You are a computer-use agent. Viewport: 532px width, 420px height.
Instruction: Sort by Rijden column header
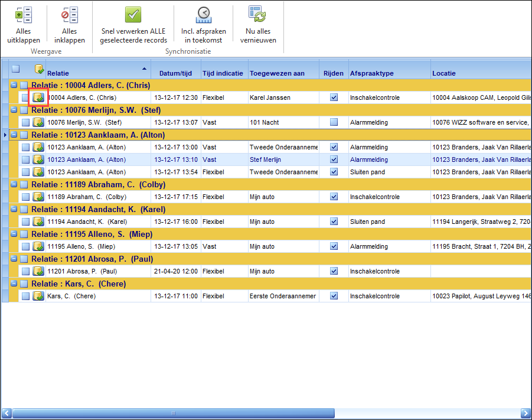pos(334,70)
